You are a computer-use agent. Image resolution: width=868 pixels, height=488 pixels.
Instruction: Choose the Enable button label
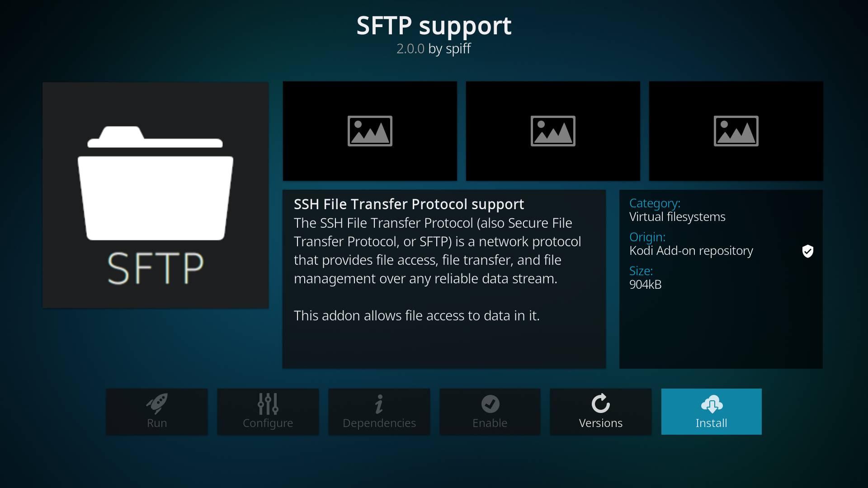[490, 423]
